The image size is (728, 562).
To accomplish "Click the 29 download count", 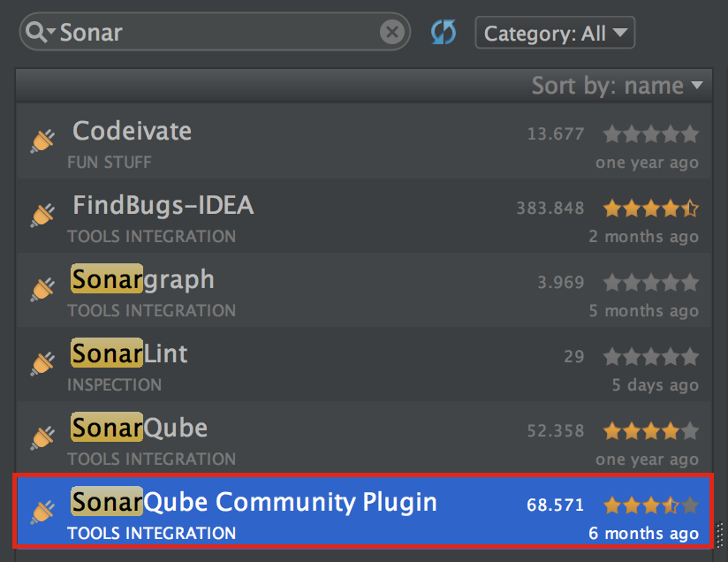I will coord(574,357).
